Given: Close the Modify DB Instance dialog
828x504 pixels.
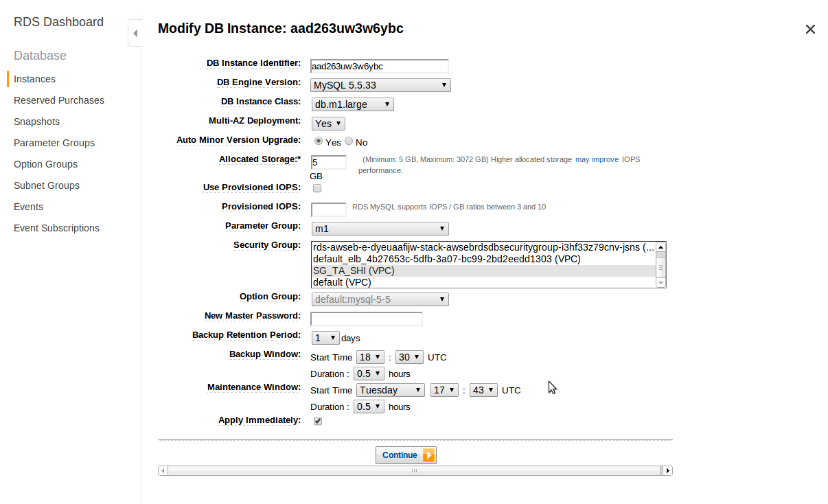Looking at the screenshot, I should tap(810, 29).
